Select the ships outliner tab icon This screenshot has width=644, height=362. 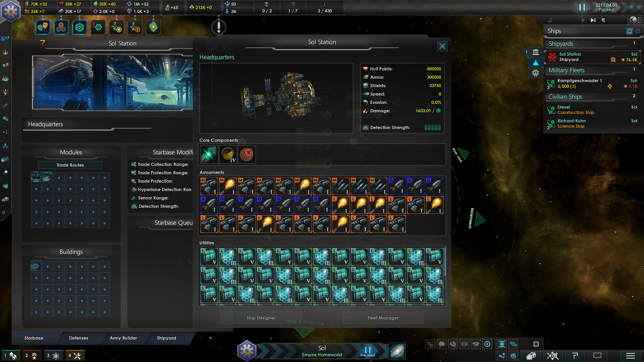[536, 62]
